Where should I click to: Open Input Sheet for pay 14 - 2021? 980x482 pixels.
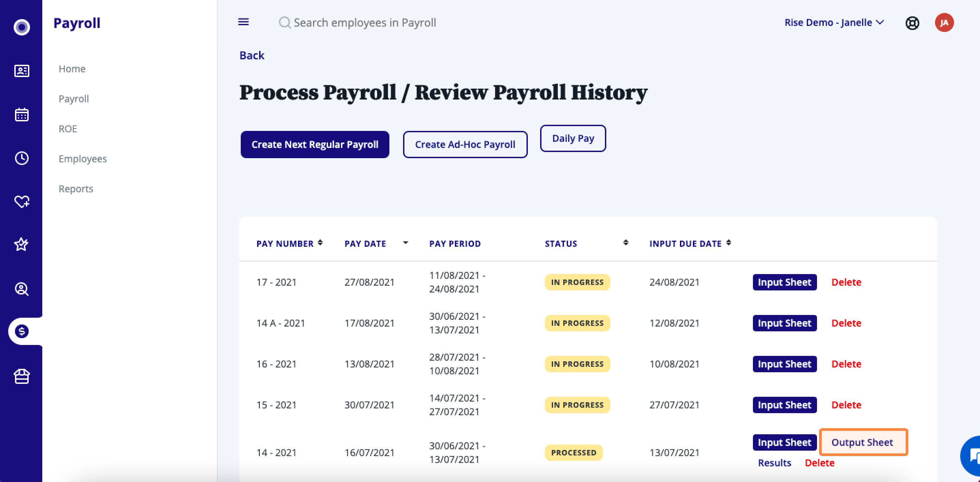785,442
